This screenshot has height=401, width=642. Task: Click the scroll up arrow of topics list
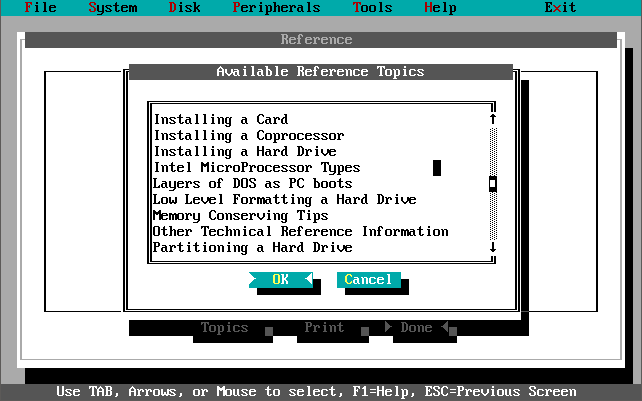point(493,119)
